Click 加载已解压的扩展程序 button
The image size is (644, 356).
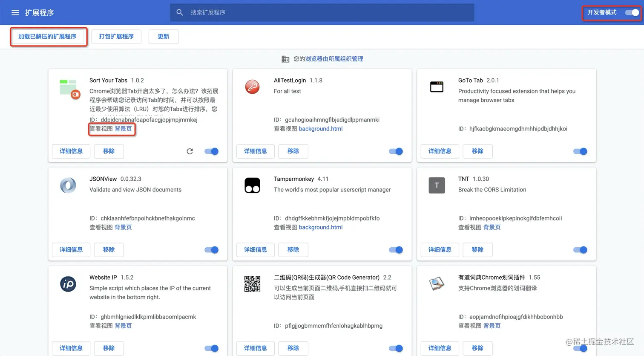[47, 37]
